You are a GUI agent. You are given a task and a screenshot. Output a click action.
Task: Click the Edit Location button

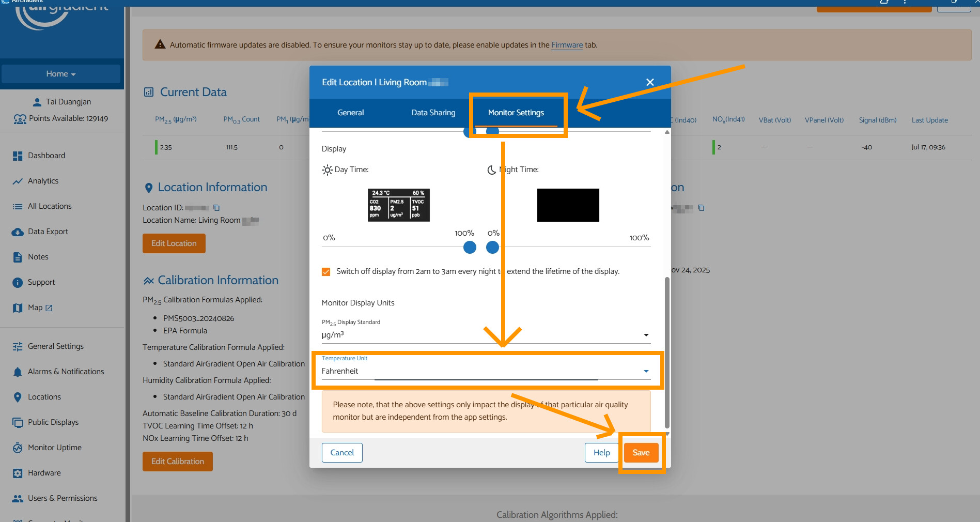tap(174, 243)
